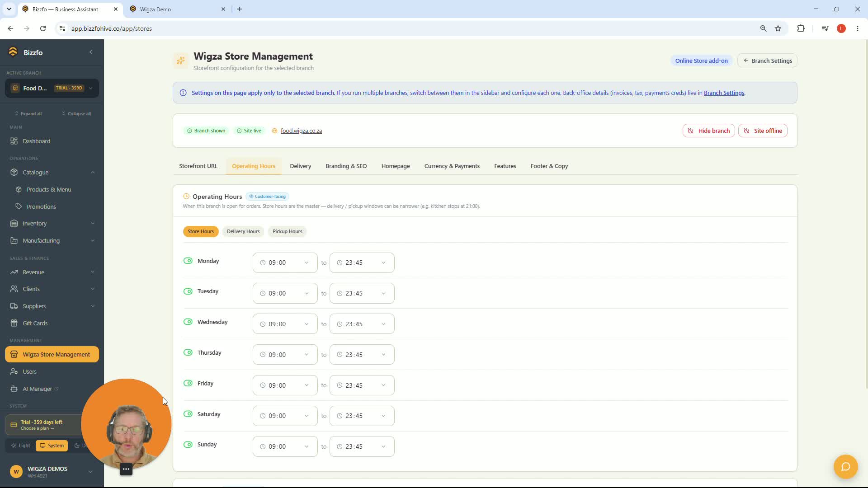
Task: Toggle Thursday open status switch
Action: [x=188, y=352]
